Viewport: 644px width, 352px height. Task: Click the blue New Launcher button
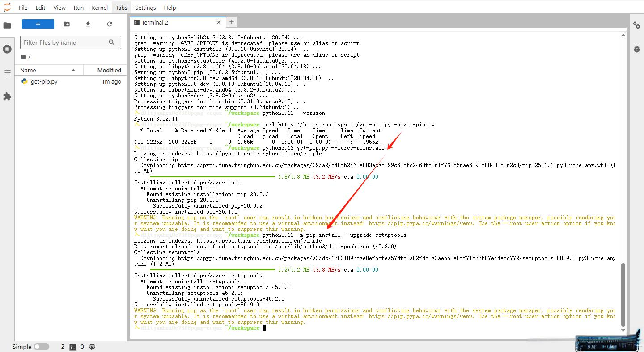point(38,24)
